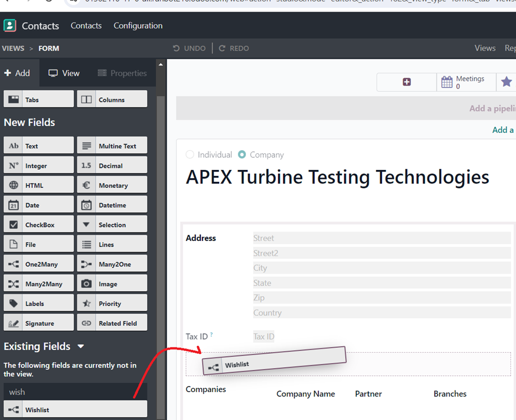Screen dimensions: 516x420
Task: Click the Partner column header
Action: click(x=368, y=394)
